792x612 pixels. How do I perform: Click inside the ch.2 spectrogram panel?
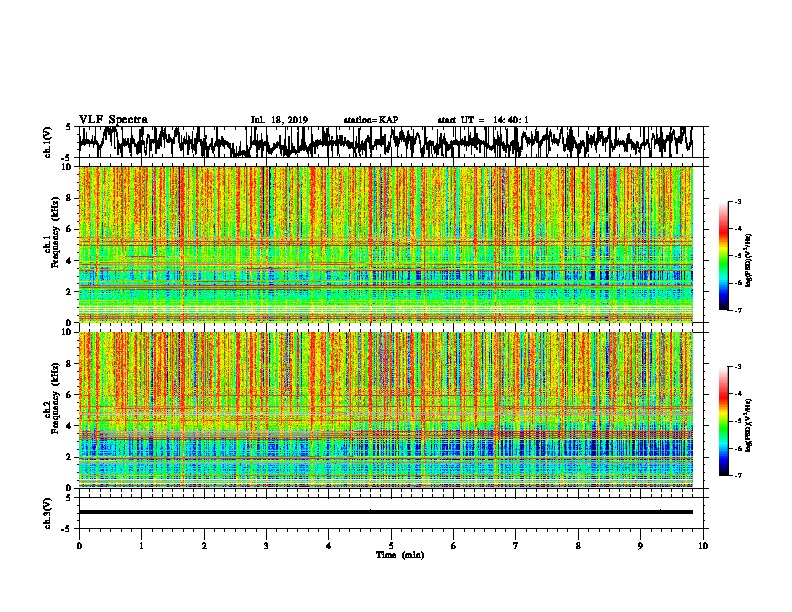coord(385,410)
